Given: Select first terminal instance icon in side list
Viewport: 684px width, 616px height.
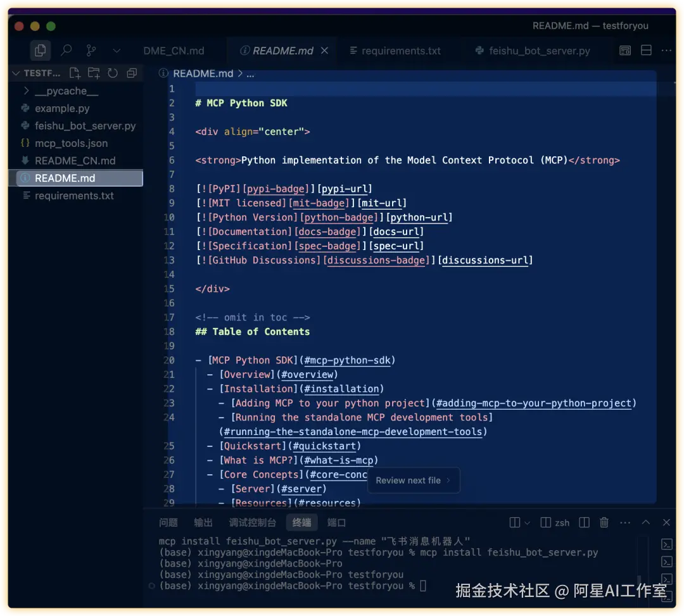Looking at the screenshot, I should pos(666,544).
